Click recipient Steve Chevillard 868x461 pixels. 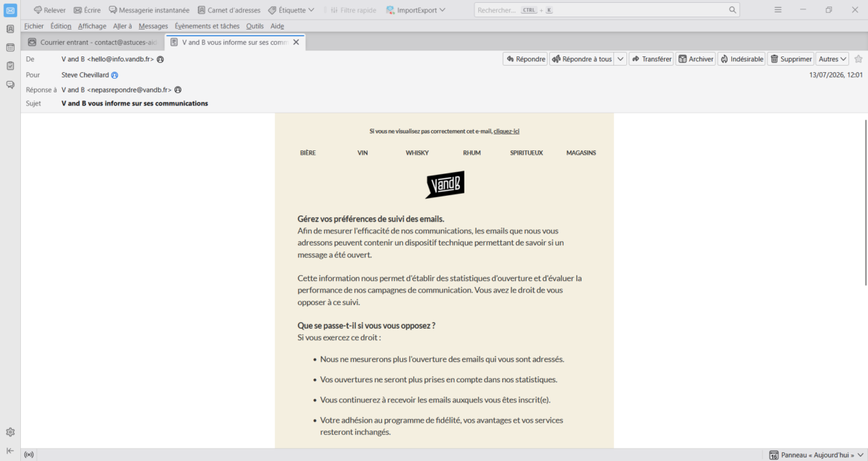(x=85, y=74)
